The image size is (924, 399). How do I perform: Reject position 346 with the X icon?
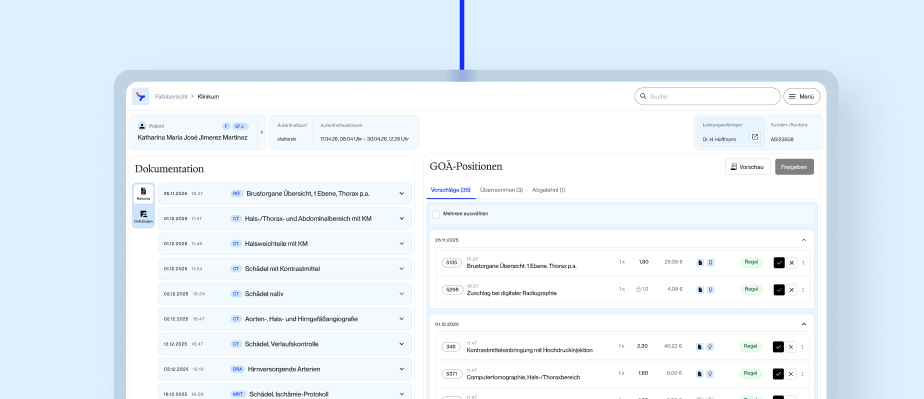791,347
